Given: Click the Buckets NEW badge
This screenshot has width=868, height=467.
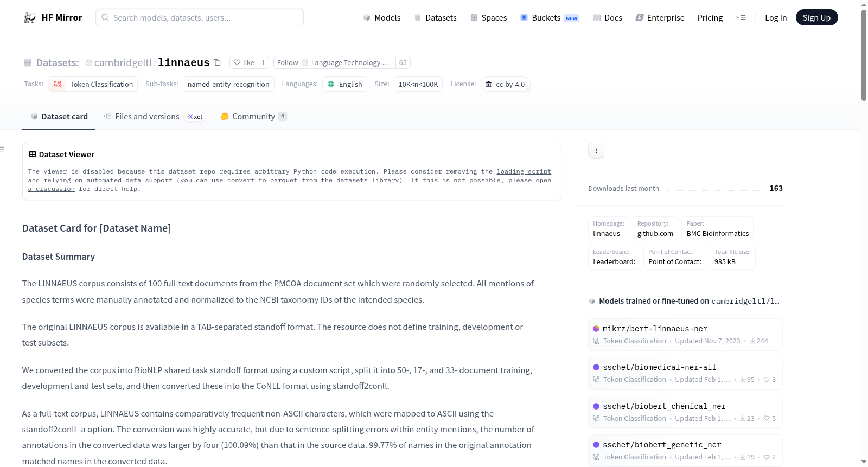Looking at the screenshot, I should [572, 18].
